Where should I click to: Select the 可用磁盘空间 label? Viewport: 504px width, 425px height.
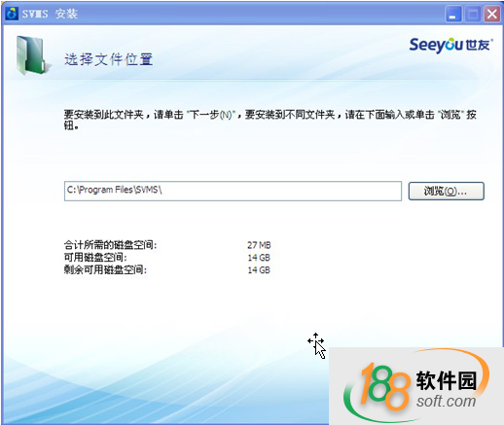tap(95, 258)
